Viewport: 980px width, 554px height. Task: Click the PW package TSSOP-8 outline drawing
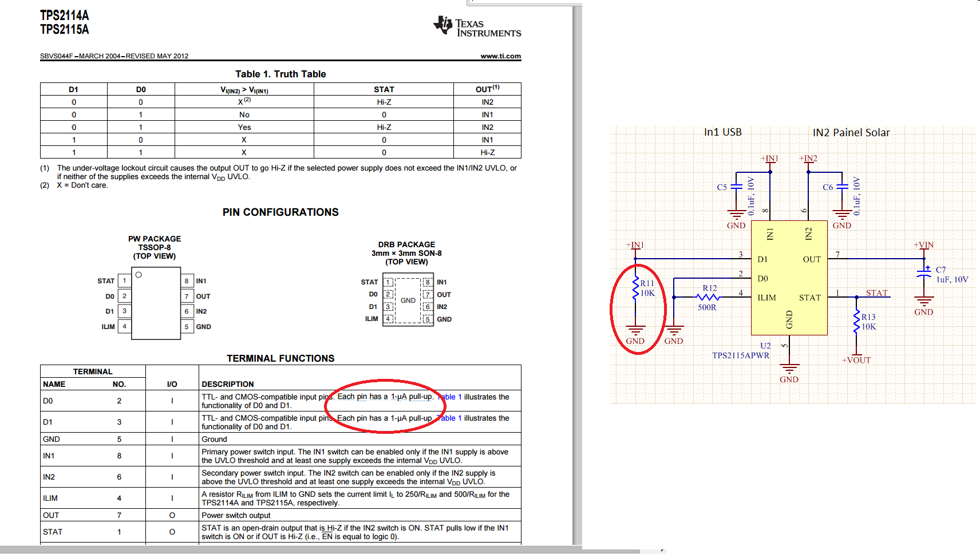pyautogui.click(x=156, y=303)
